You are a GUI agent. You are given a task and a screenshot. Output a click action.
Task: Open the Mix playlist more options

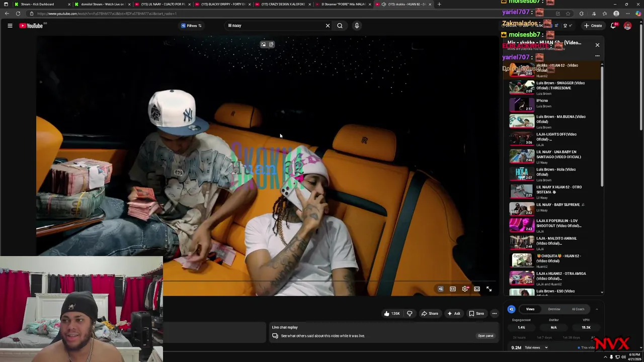(597, 56)
